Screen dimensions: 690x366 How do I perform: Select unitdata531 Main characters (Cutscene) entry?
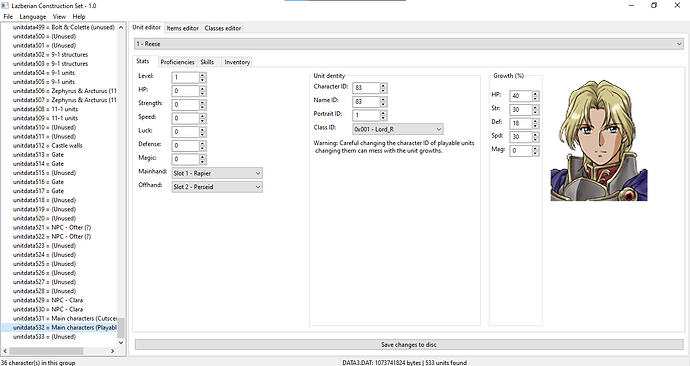(64, 318)
